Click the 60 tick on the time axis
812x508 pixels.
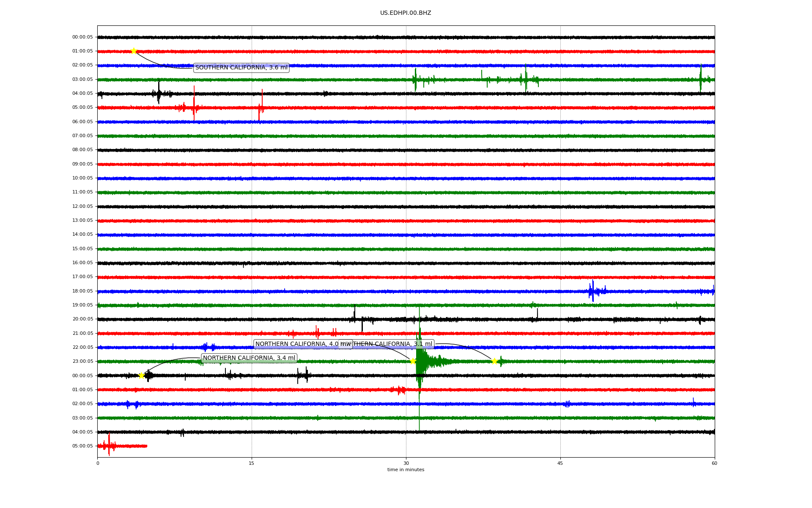coord(714,463)
